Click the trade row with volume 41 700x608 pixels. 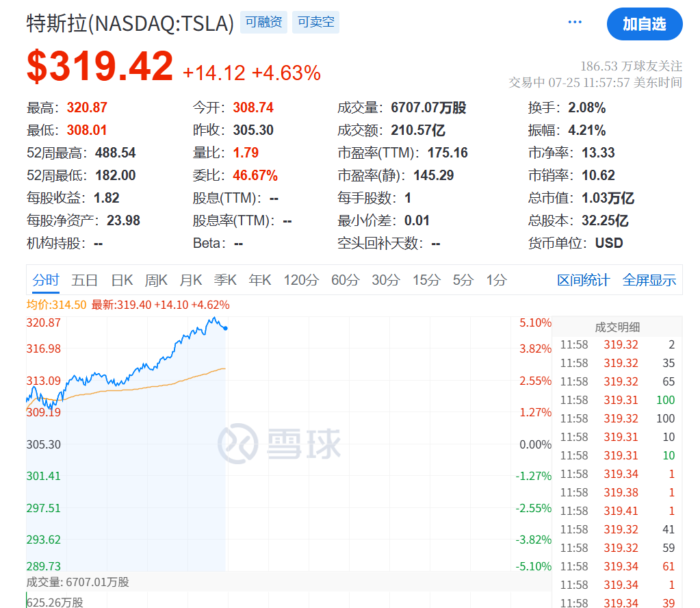tap(617, 529)
